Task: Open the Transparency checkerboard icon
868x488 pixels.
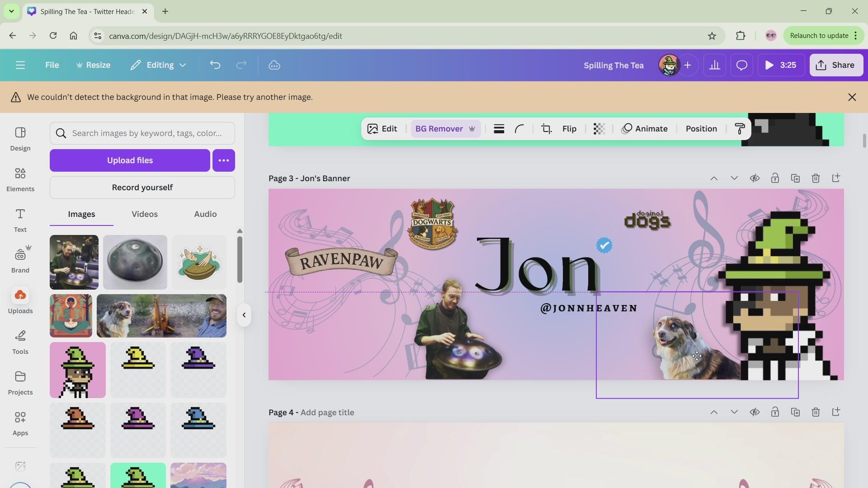Action: tap(599, 129)
